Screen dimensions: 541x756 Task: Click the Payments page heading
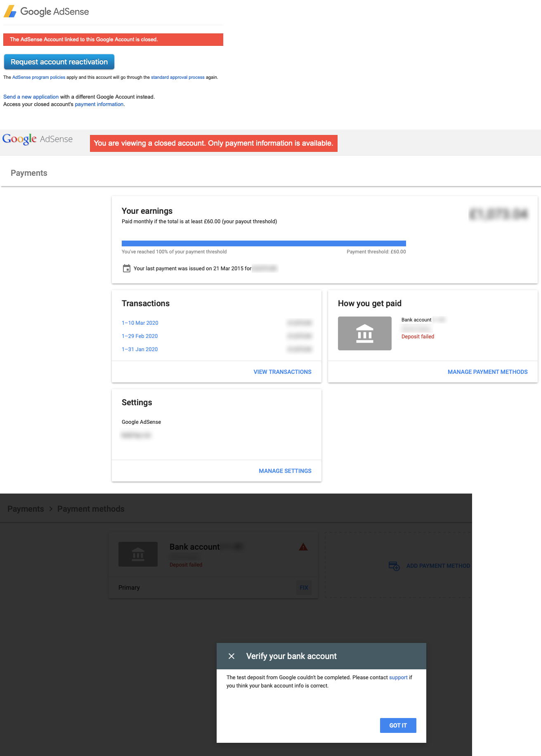coord(29,173)
